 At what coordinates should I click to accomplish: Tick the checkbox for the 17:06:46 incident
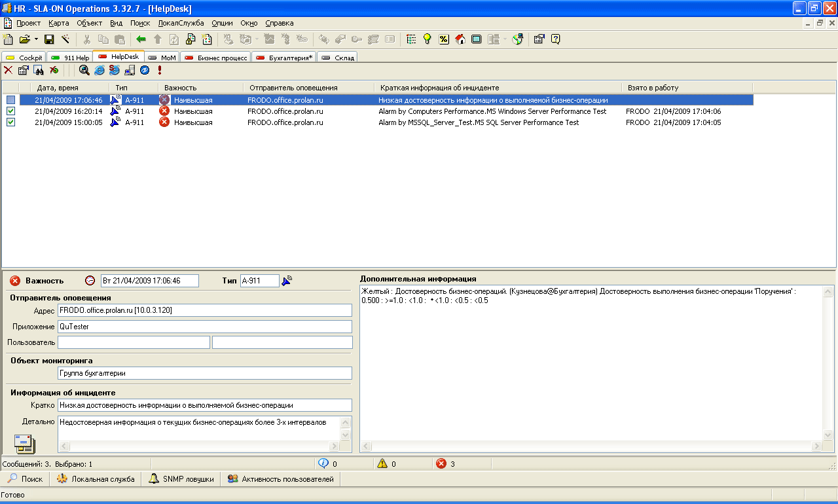[x=10, y=100]
